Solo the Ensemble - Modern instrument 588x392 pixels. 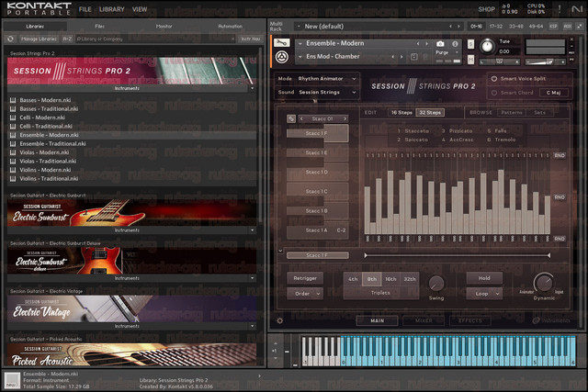470,44
